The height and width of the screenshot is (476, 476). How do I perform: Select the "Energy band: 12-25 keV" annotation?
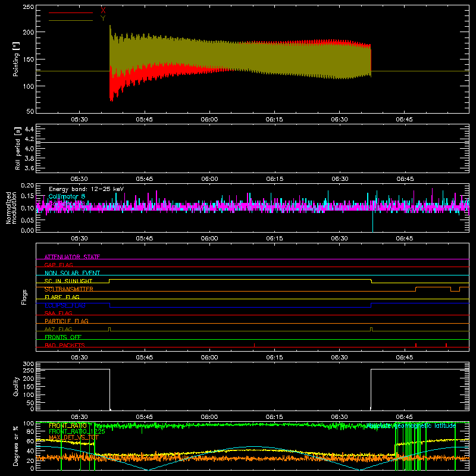click(x=86, y=189)
